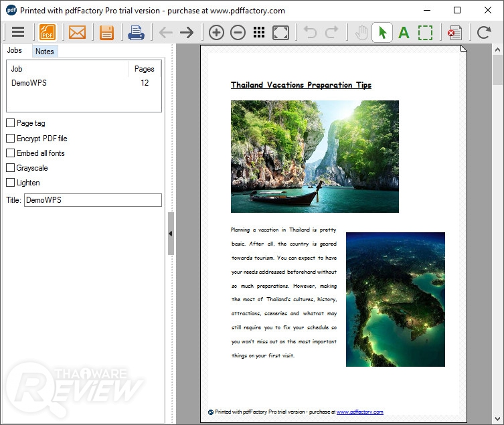Zoom out with the minus icon
Viewport: 504px width, 425px height.
coord(238,32)
